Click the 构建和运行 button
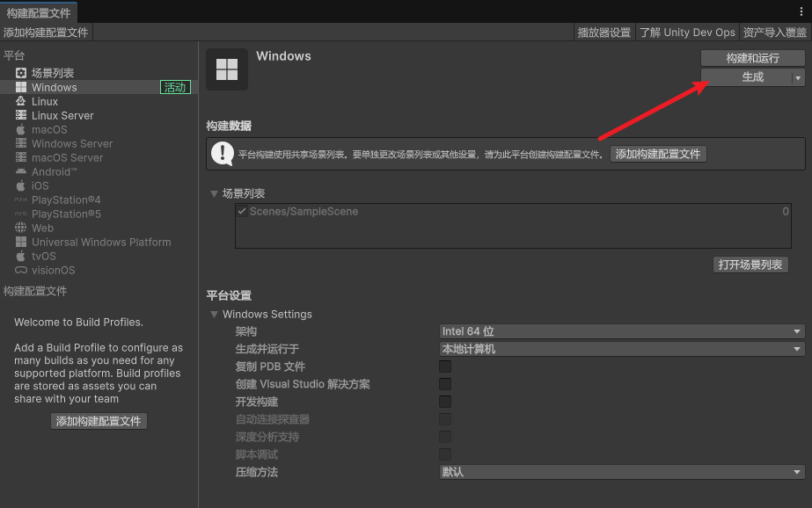The image size is (812, 508). click(752, 58)
